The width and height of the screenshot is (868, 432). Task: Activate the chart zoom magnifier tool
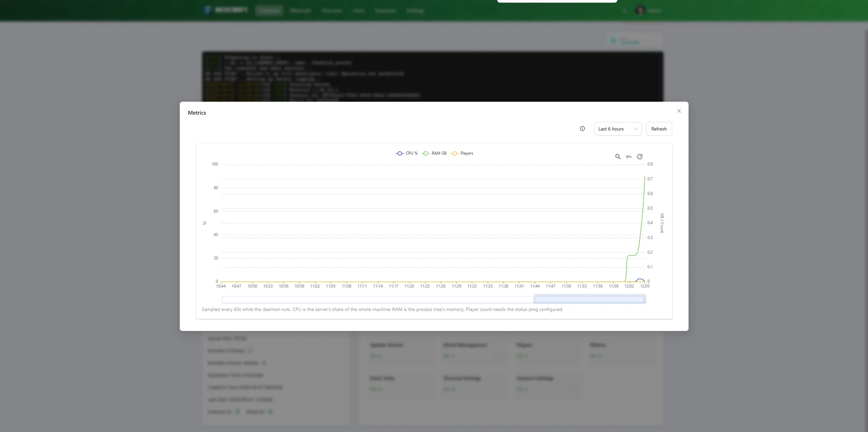(x=618, y=157)
